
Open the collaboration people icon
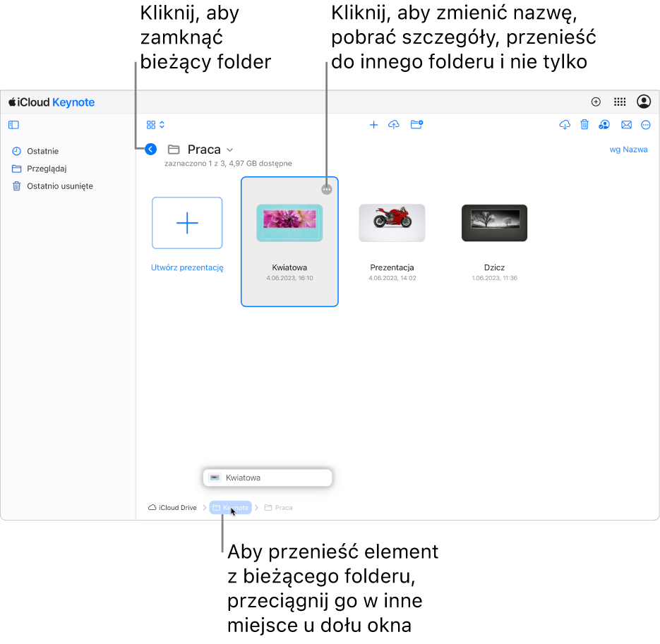(604, 125)
